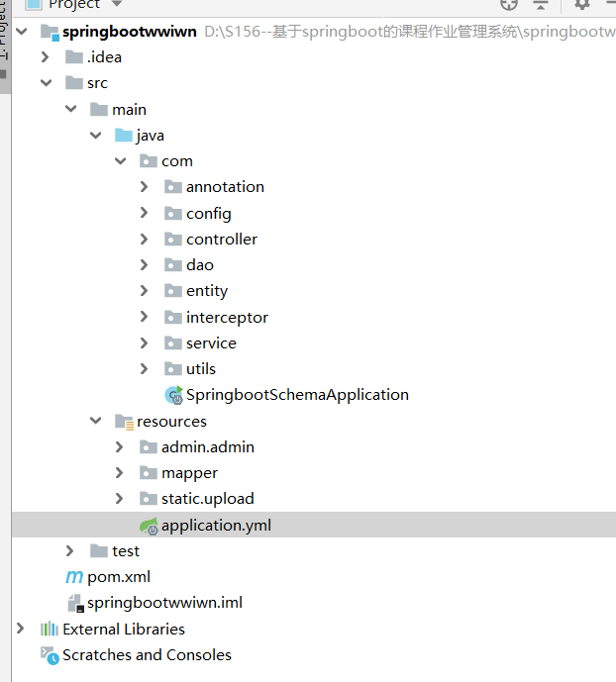616x682 pixels.
Task: Collapse the com package
Action: click(121, 161)
